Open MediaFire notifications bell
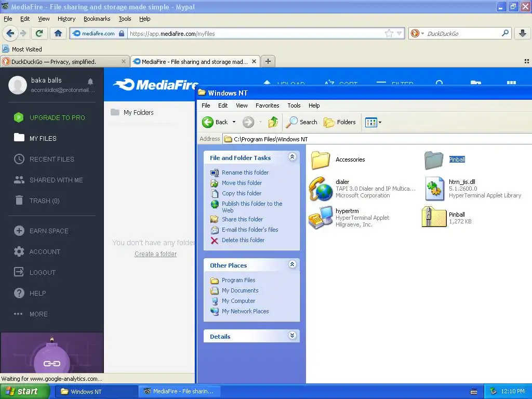Screen dimensions: 532x399 click(x=90, y=82)
